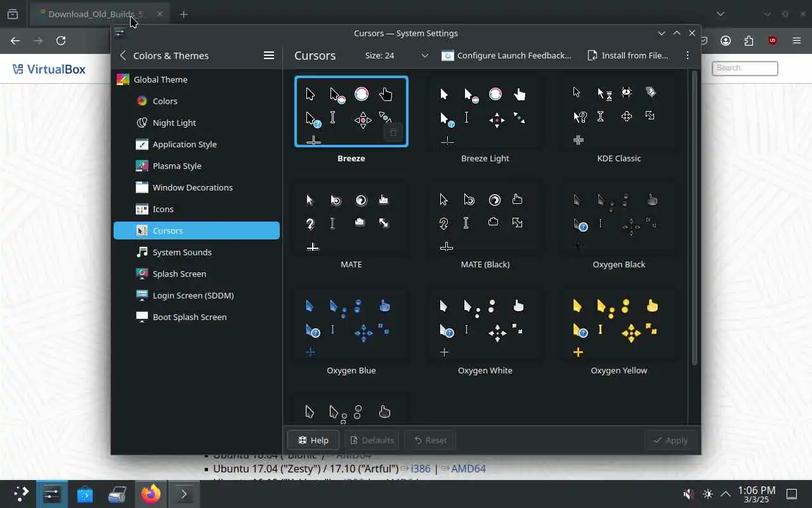Viewport: 812px width, 508px height.
Task: Open the KDE application launcher
Action: pos(21,494)
